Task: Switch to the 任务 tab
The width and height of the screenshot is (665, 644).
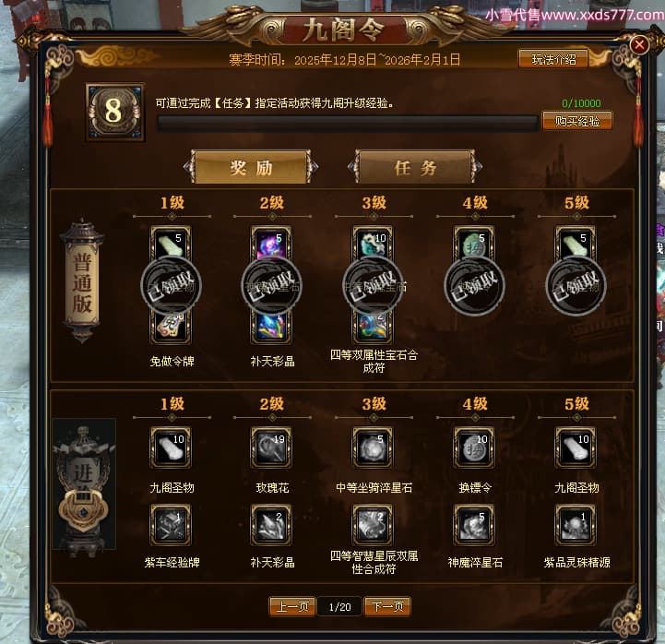Action: [x=415, y=167]
